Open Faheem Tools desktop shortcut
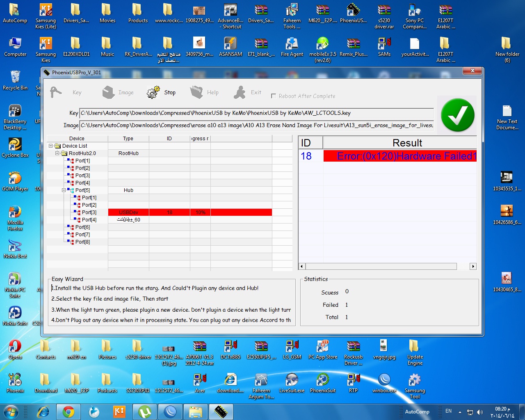Viewport: 525px width, 420px height. coord(292,16)
